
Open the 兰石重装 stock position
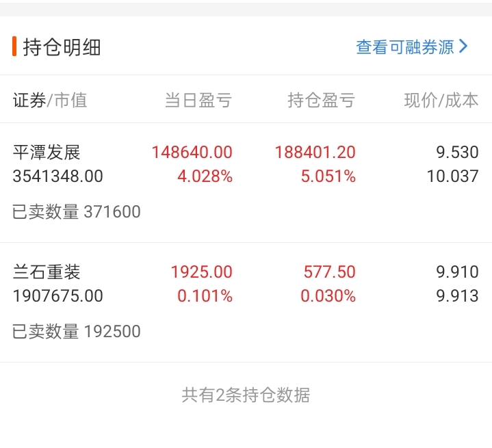tap(47, 272)
